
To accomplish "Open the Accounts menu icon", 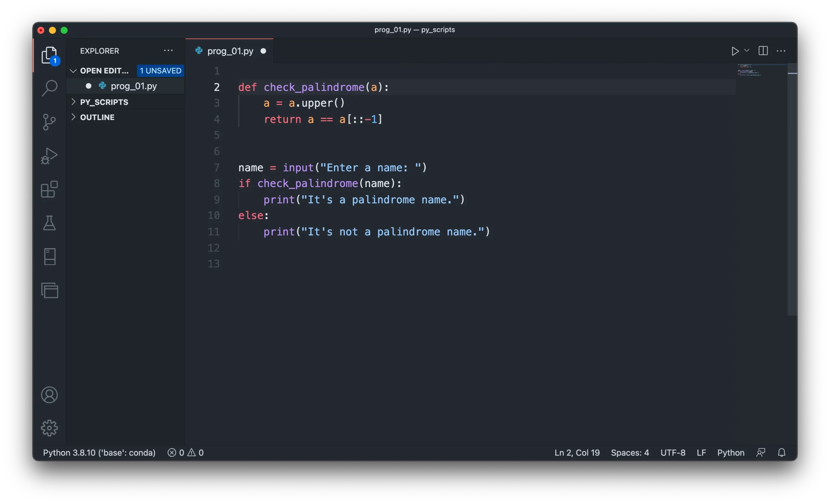I will point(50,395).
